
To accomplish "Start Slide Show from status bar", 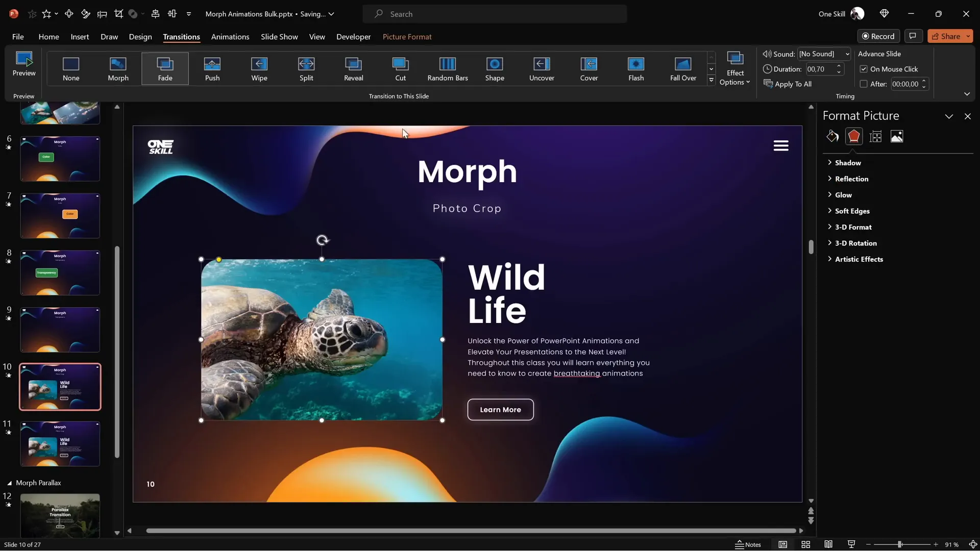I will (x=851, y=544).
